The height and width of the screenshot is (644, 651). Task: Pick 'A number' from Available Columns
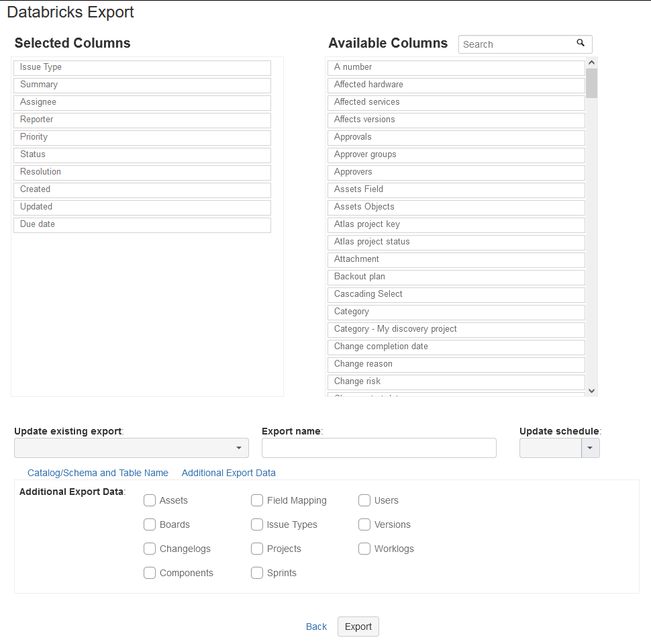pyautogui.click(x=456, y=68)
